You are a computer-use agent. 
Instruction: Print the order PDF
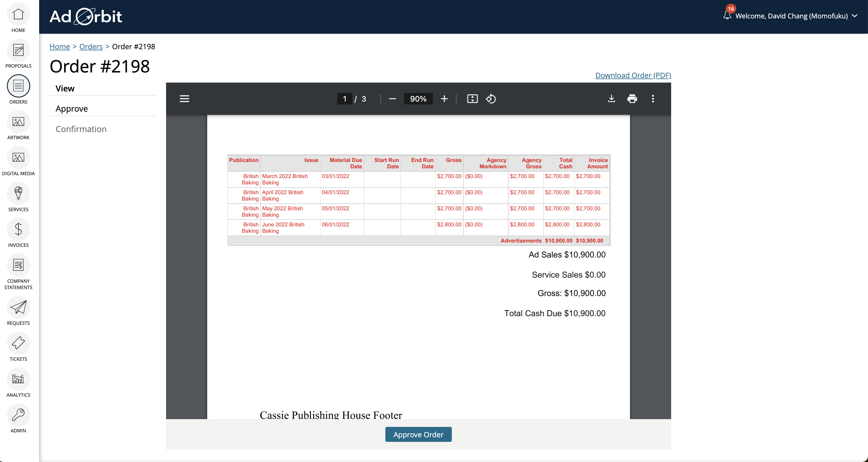(632, 99)
